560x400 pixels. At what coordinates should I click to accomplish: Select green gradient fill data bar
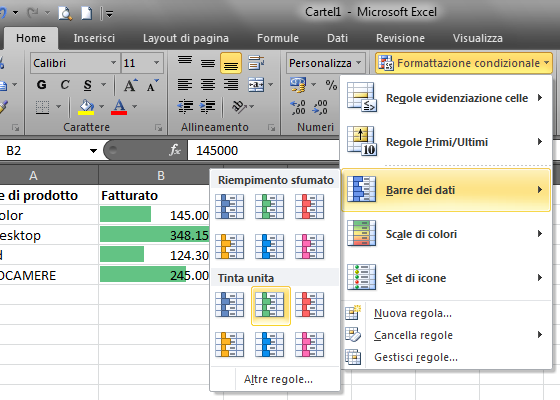[270, 206]
